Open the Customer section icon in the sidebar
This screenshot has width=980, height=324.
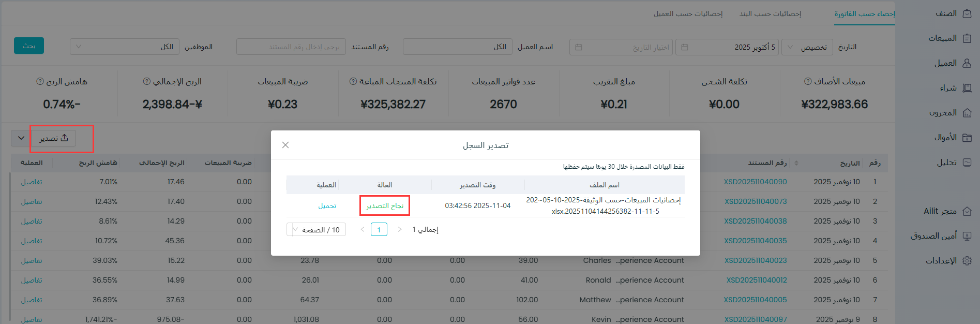coord(967,63)
